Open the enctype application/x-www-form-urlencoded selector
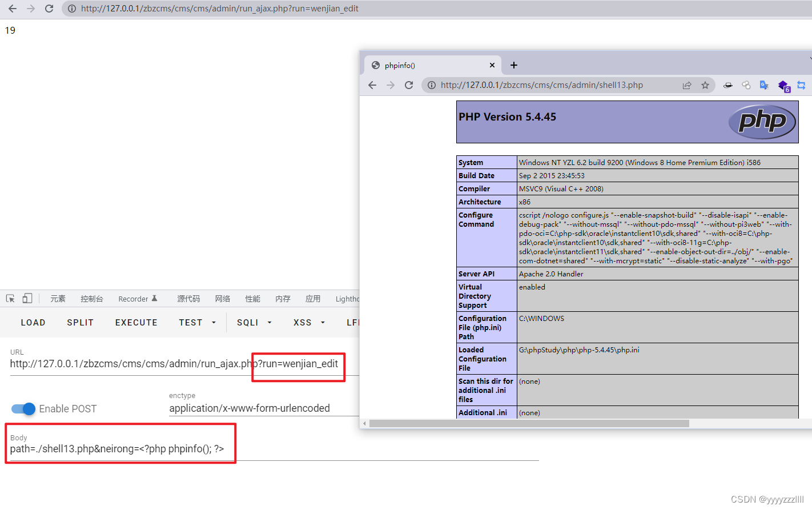 click(264, 408)
